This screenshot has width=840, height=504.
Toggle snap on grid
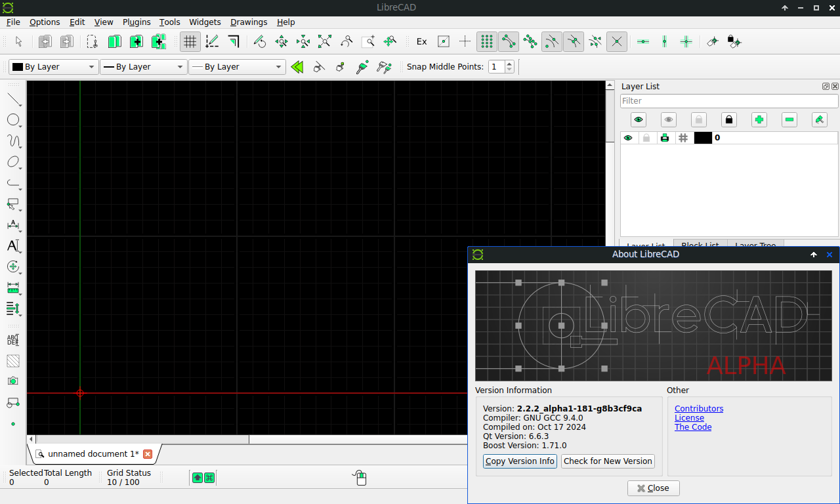pos(486,41)
